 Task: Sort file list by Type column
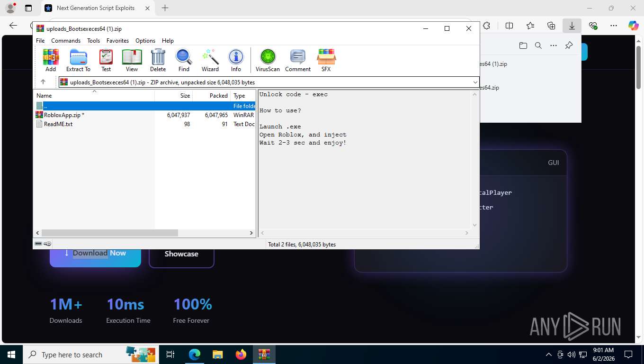(243, 96)
